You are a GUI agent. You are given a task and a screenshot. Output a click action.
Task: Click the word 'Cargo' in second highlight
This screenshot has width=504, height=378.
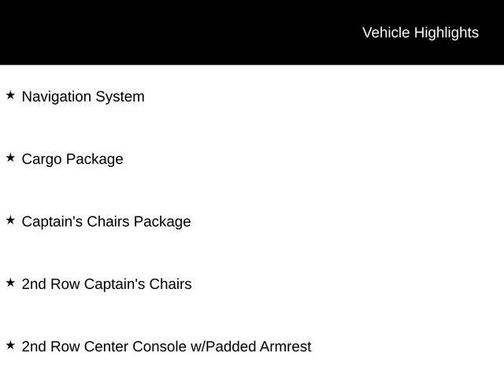pos(42,159)
